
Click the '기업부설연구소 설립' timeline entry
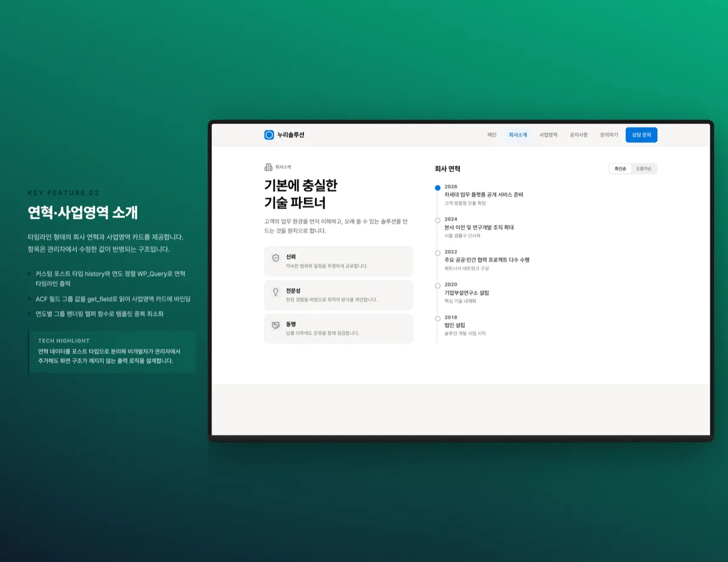tap(467, 293)
